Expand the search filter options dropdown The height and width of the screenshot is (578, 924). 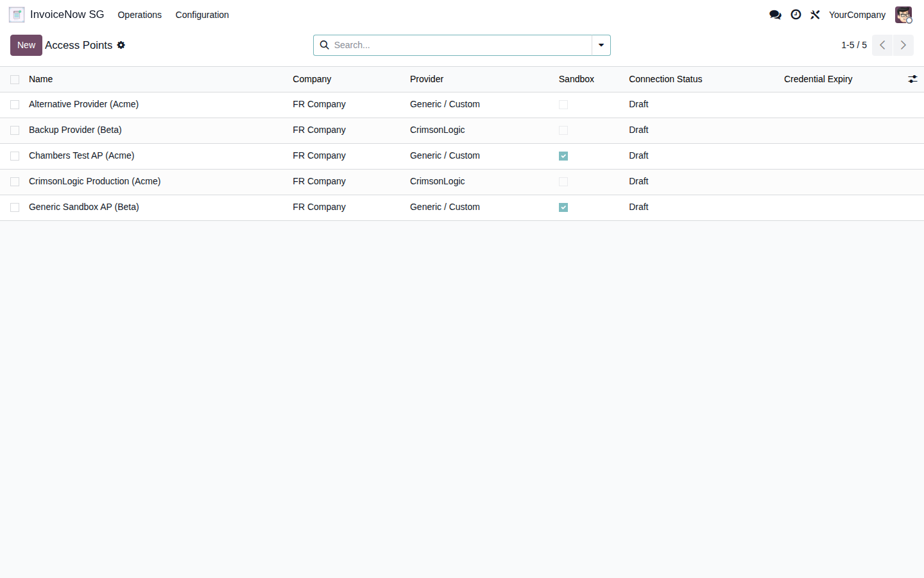pyautogui.click(x=601, y=45)
